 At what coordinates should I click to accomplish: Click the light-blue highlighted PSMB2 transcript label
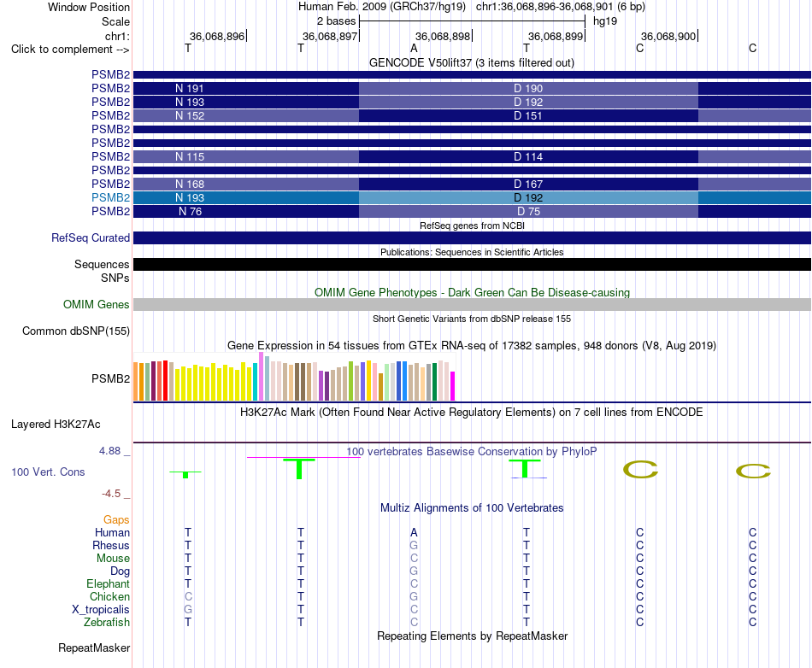(110, 197)
